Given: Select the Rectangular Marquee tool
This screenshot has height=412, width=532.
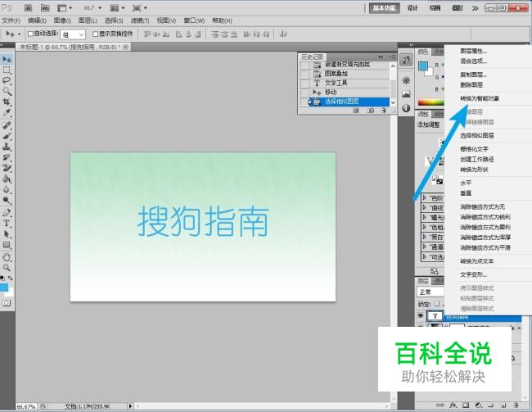Looking at the screenshot, I should point(7,70).
